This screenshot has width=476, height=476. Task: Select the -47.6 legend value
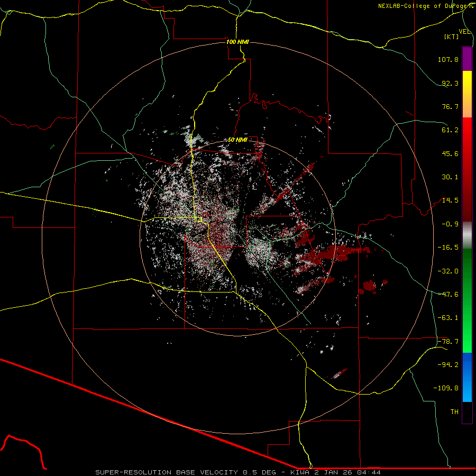[x=448, y=295]
